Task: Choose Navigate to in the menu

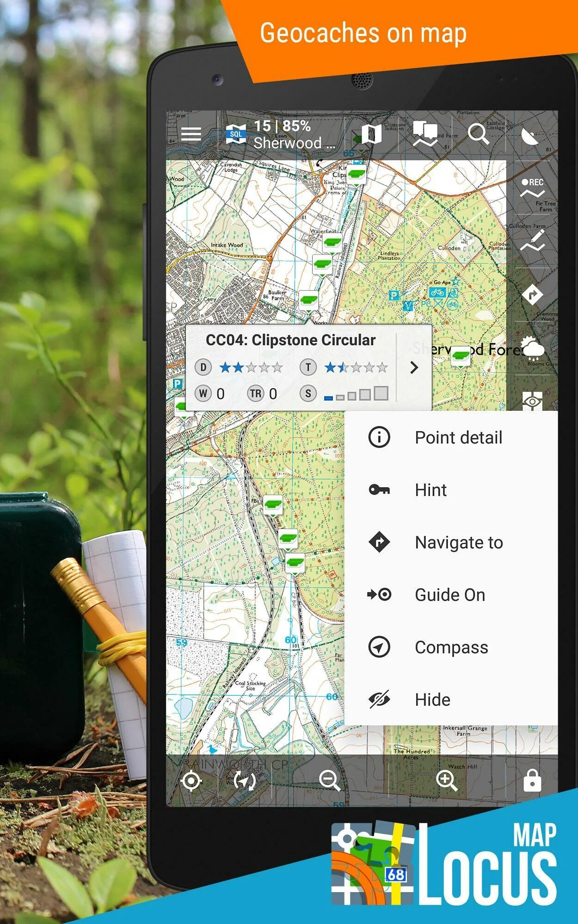Action: point(451,542)
